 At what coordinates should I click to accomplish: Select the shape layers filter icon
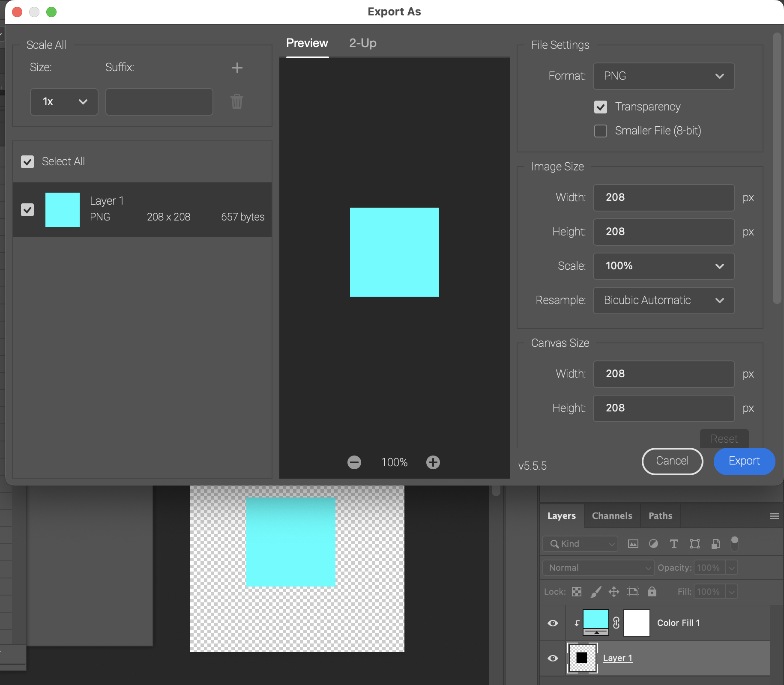pos(694,544)
